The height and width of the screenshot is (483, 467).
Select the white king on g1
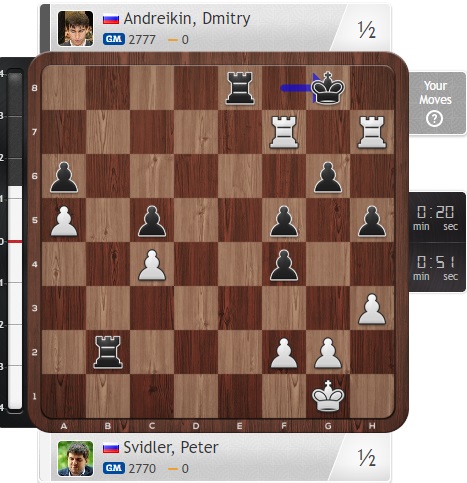[328, 396]
